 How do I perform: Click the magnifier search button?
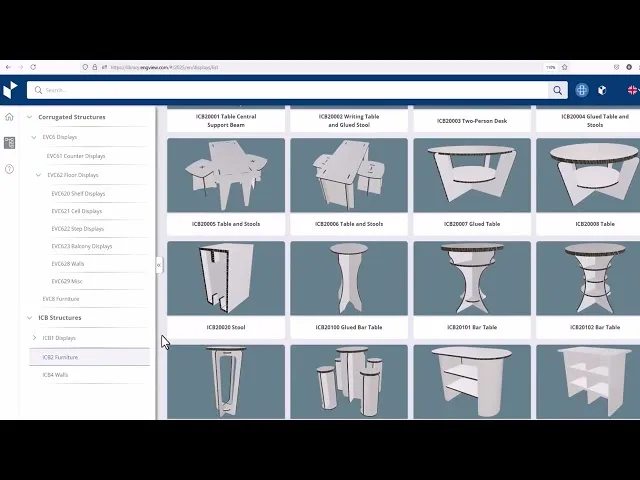click(558, 90)
